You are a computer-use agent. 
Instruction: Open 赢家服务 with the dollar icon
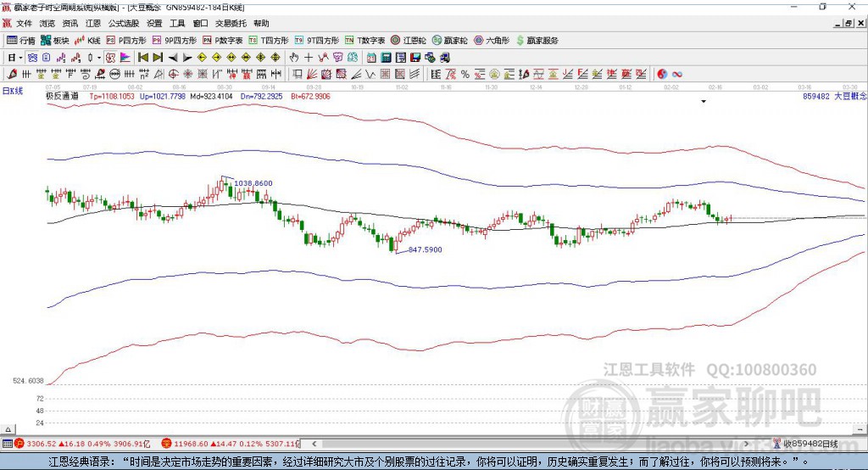pyautogui.click(x=537, y=41)
